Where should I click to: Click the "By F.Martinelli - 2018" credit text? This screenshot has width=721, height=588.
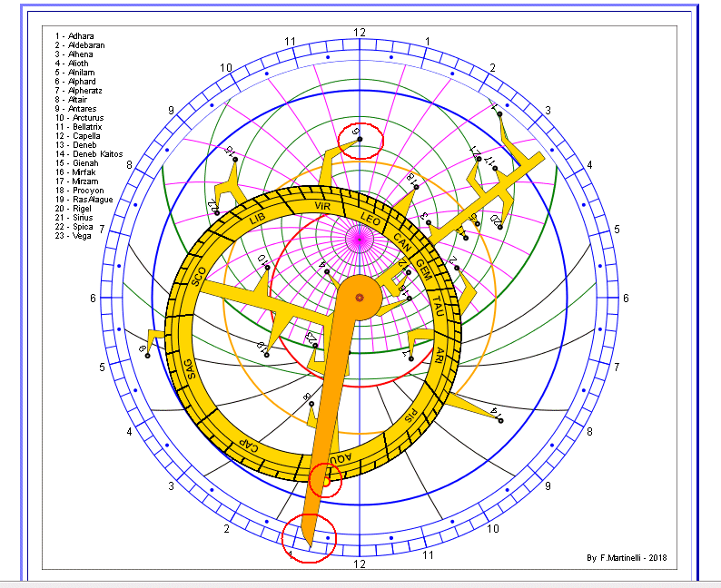[x=627, y=558]
